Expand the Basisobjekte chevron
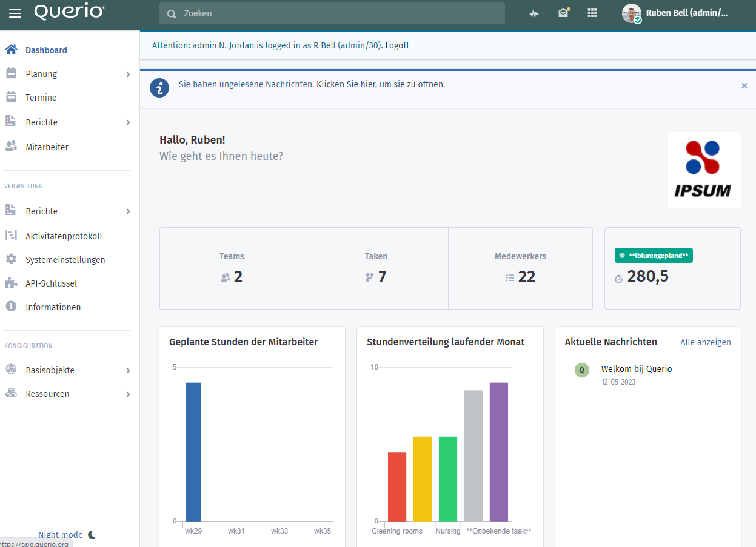 tap(128, 370)
